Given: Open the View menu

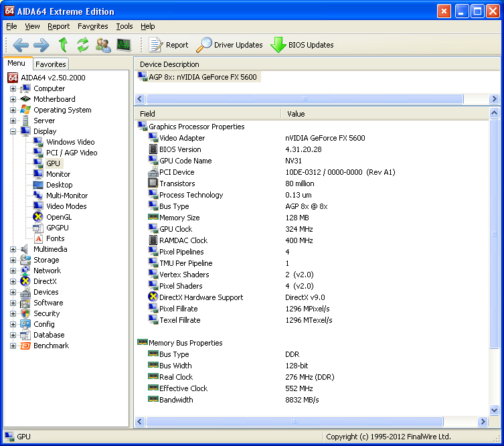Looking at the screenshot, I should 32,26.
